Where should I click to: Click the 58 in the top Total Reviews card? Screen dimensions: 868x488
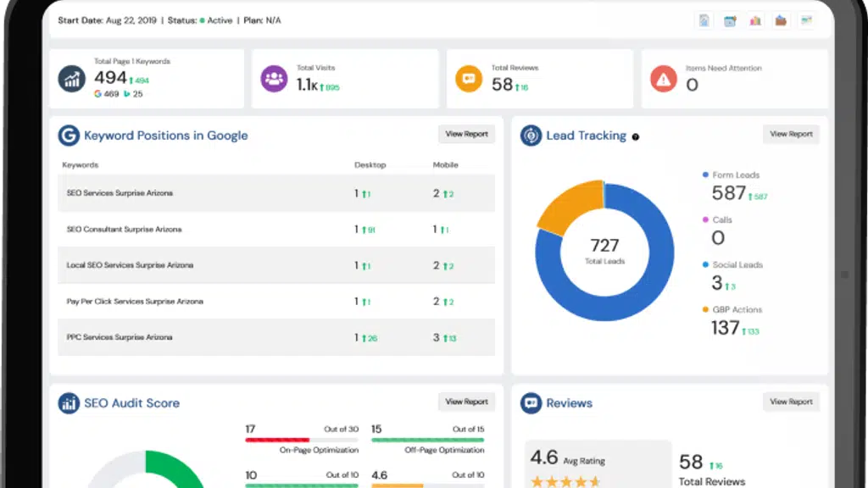pos(502,84)
